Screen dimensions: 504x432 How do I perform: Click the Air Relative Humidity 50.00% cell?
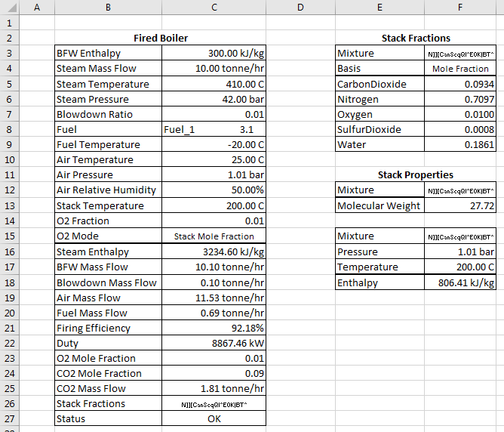tap(214, 190)
